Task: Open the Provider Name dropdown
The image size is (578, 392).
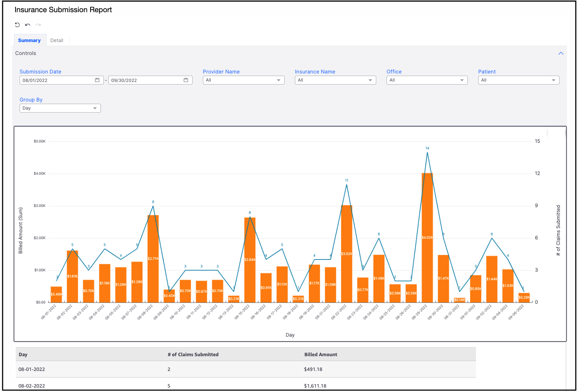Action: click(244, 80)
